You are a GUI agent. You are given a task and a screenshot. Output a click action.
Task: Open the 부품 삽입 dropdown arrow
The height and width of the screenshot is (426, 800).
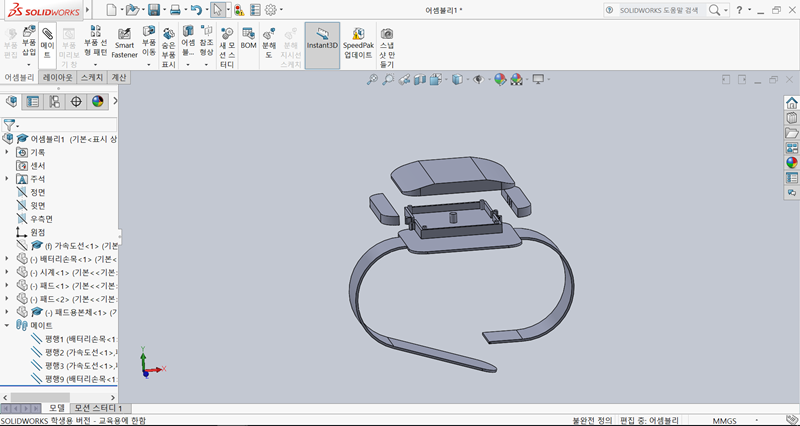tap(29, 66)
